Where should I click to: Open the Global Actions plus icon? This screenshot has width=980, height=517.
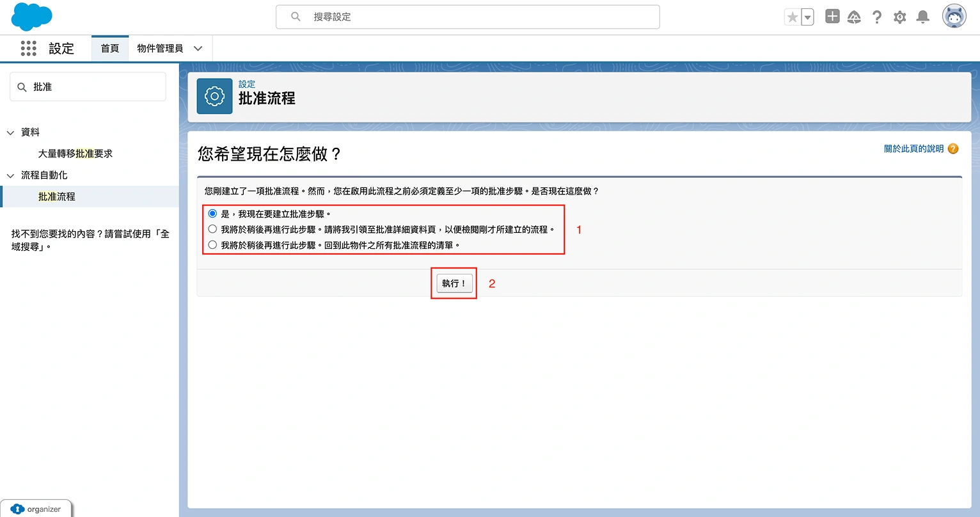(832, 17)
